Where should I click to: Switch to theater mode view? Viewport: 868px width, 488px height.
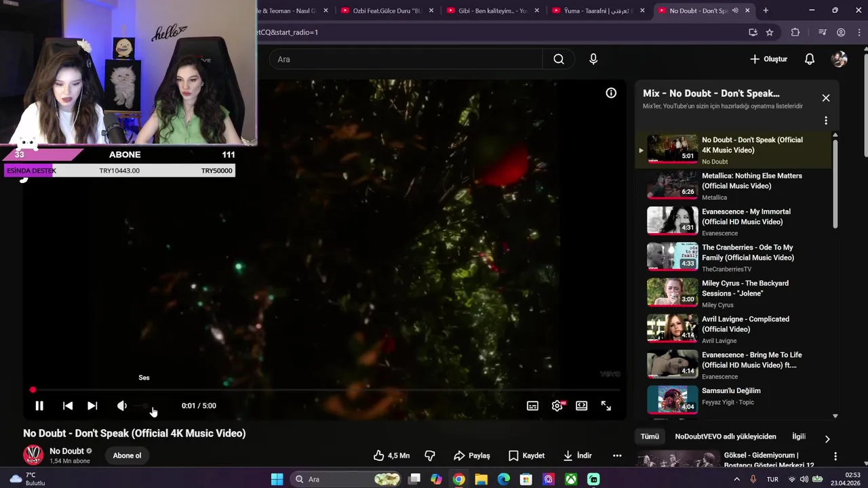click(582, 405)
